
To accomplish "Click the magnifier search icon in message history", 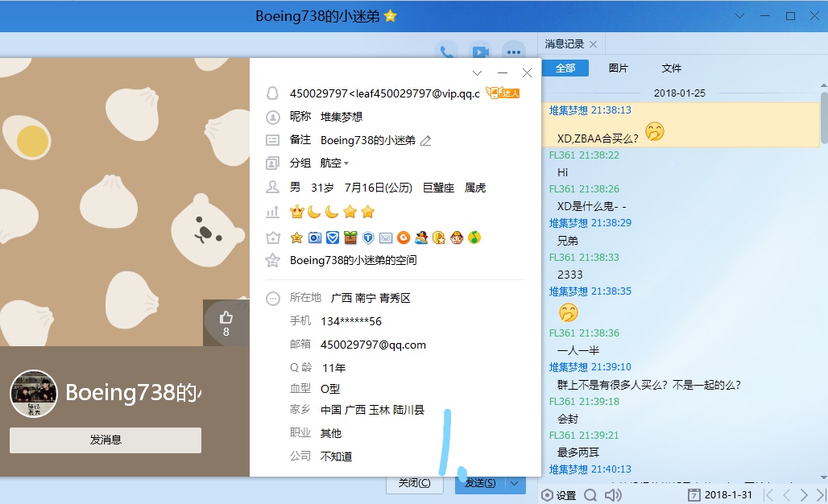I will pos(590,494).
